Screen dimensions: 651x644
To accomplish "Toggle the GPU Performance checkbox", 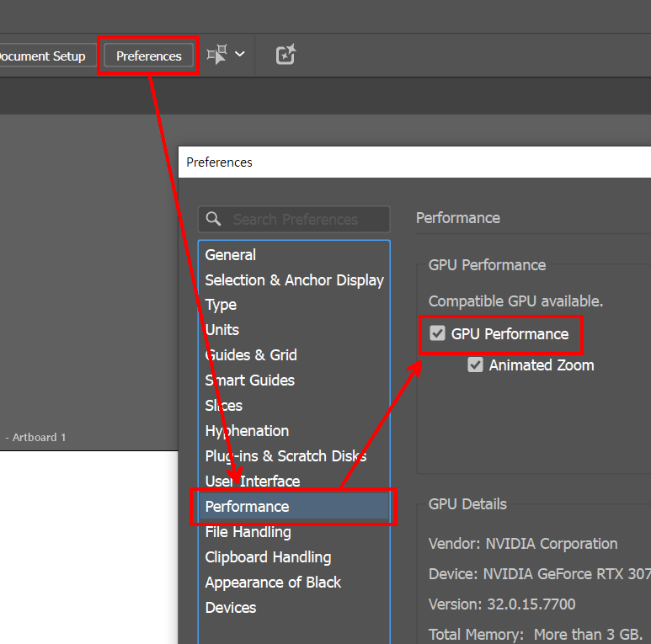I will tap(437, 333).
